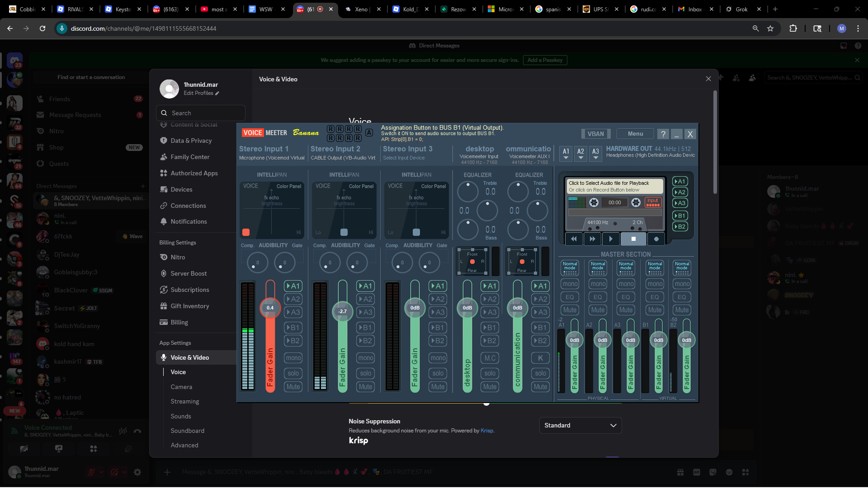
Task: Click the cassette input button
Action: (x=653, y=202)
